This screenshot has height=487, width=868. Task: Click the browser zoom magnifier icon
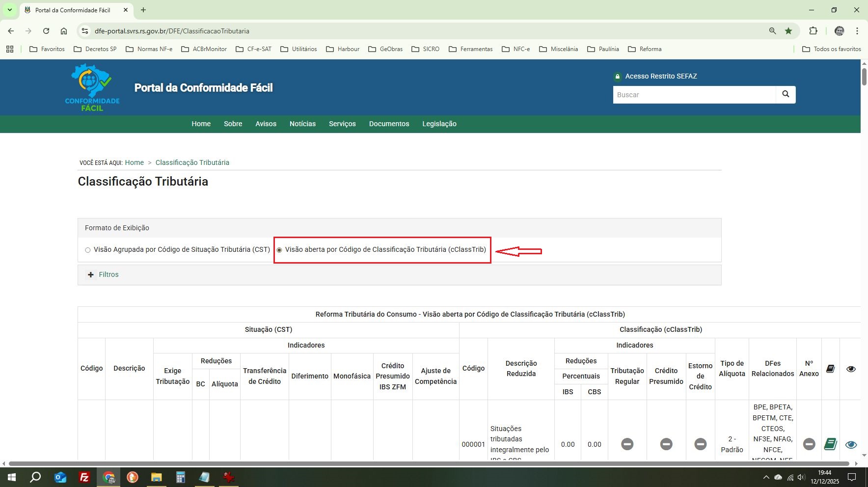pyautogui.click(x=772, y=31)
